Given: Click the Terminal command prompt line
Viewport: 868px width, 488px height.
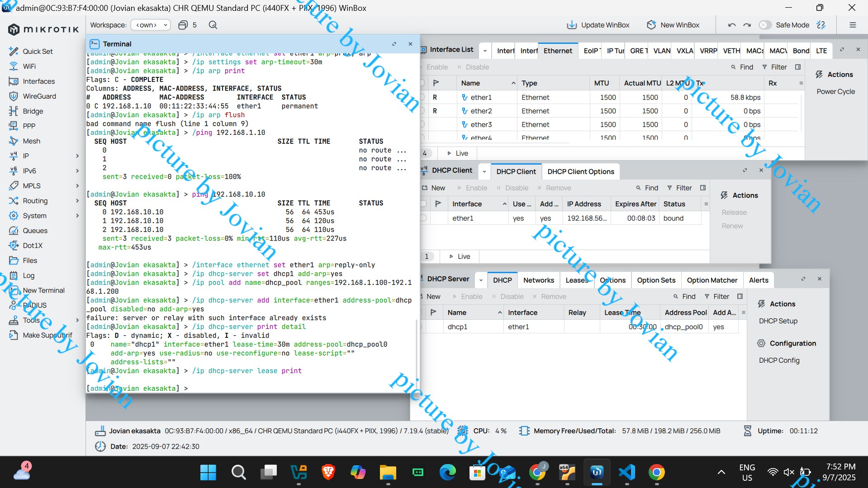Looking at the screenshot, I should 251,388.
